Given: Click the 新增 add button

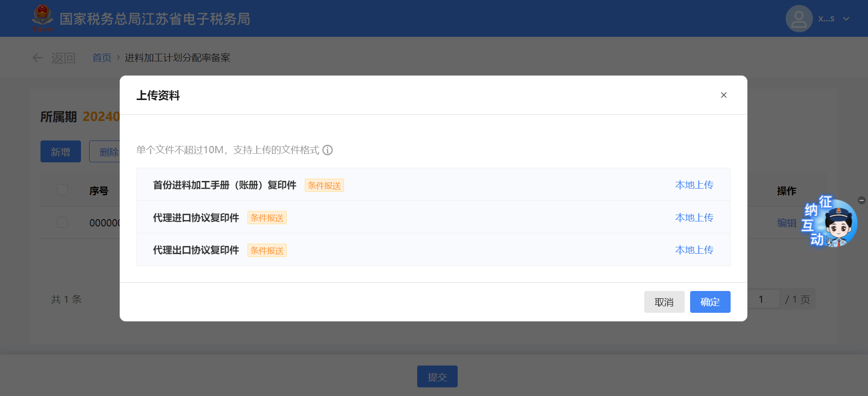Looking at the screenshot, I should [x=61, y=151].
